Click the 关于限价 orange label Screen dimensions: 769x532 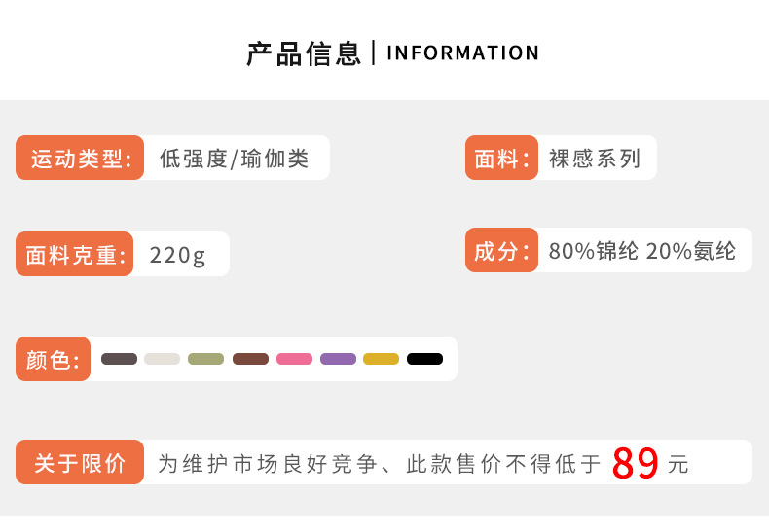(80, 463)
